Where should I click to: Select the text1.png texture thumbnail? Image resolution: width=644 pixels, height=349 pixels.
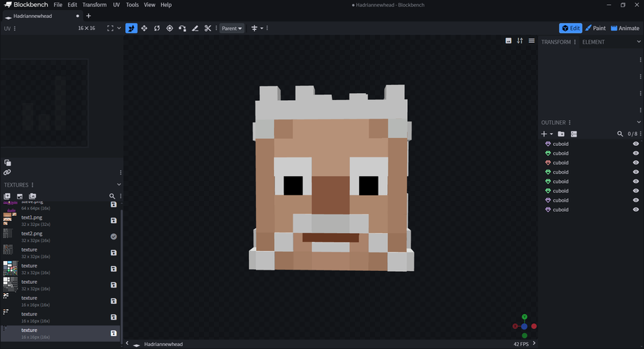coord(10,218)
